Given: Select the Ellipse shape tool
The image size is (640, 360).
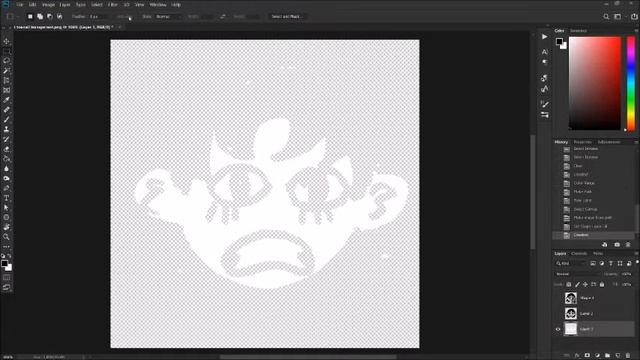Looking at the screenshot, I should tap(7, 218).
